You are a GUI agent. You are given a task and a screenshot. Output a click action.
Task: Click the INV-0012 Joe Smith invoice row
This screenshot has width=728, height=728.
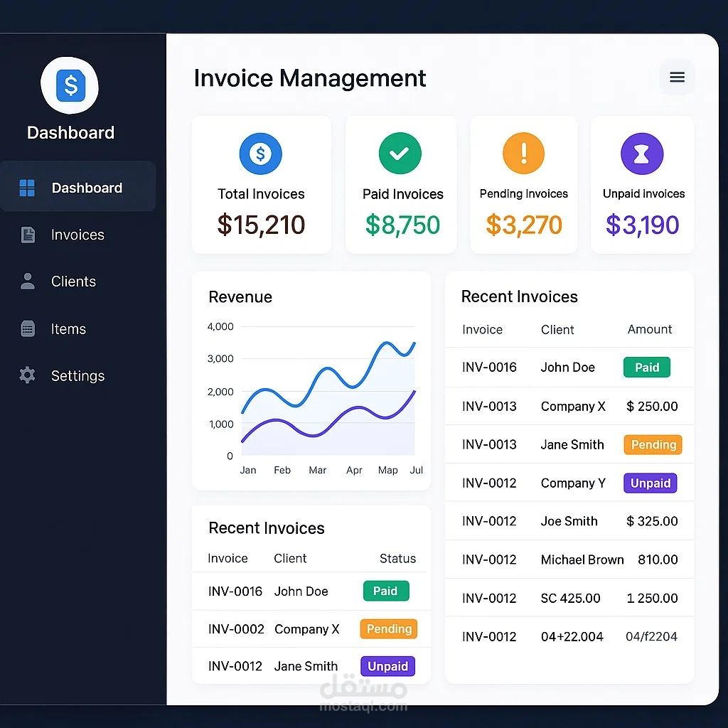[569, 521]
